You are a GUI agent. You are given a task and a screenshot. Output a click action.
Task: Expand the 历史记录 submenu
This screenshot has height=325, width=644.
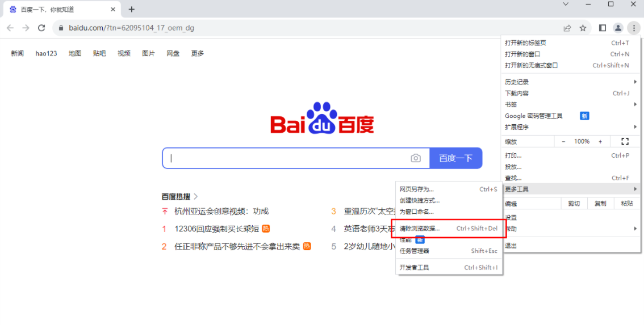point(571,82)
